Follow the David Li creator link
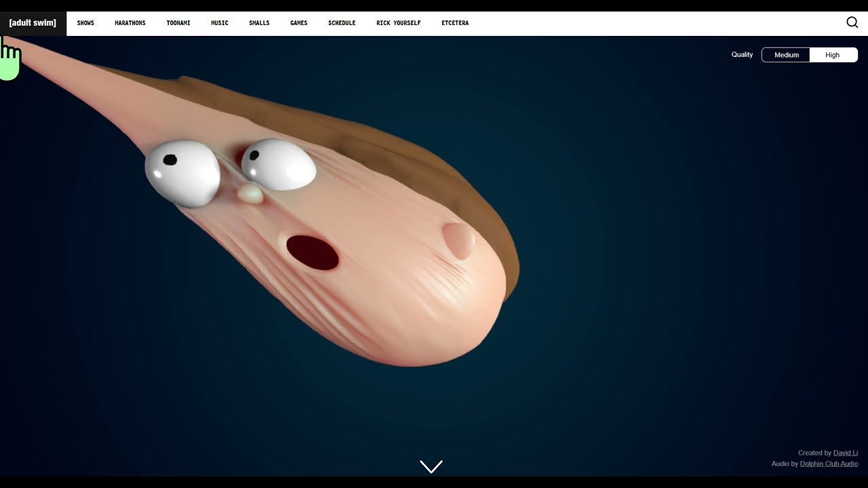This screenshot has height=488, width=868. tap(846, 453)
